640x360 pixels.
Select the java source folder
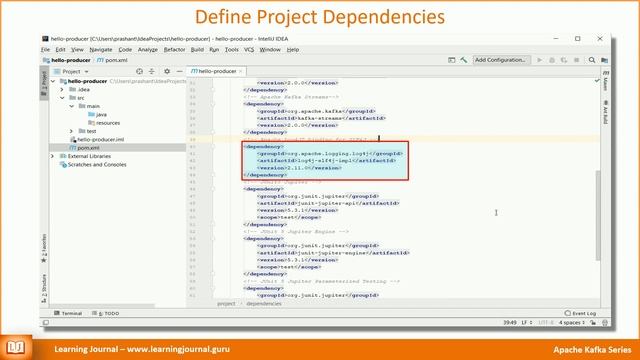(x=97, y=114)
